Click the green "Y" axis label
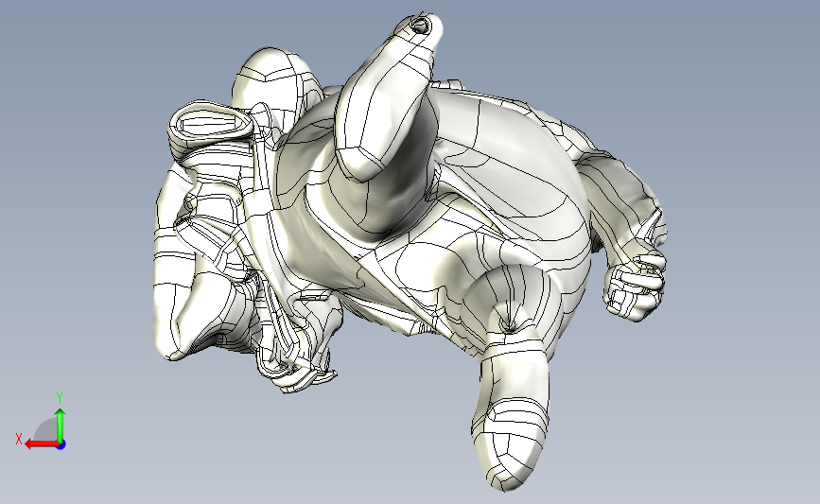Image resolution: width=820 pixels, height=504 pixels. tap(60, 398)
